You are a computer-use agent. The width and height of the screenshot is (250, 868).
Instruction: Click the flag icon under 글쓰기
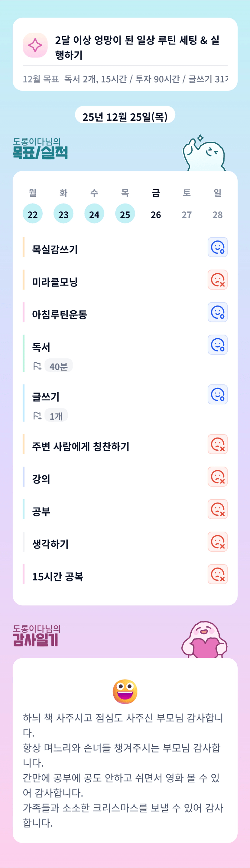[x=37, y=416]
